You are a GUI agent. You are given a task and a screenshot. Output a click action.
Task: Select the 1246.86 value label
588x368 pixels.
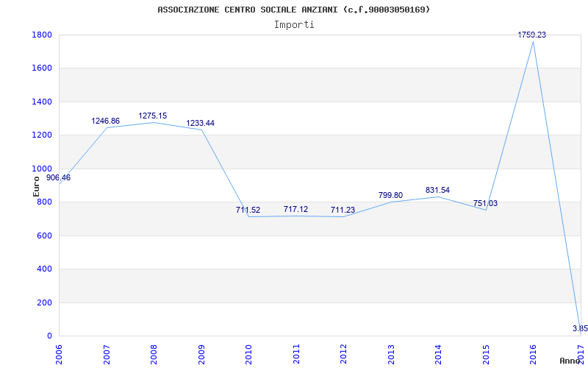tap(105, 121)
